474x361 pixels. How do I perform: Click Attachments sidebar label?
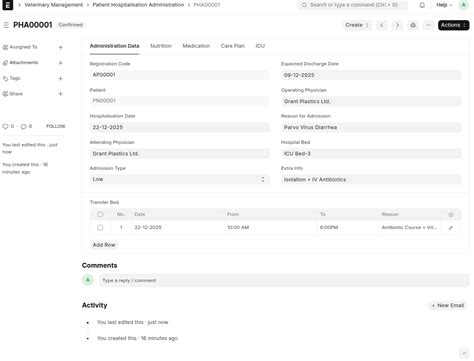24,63
